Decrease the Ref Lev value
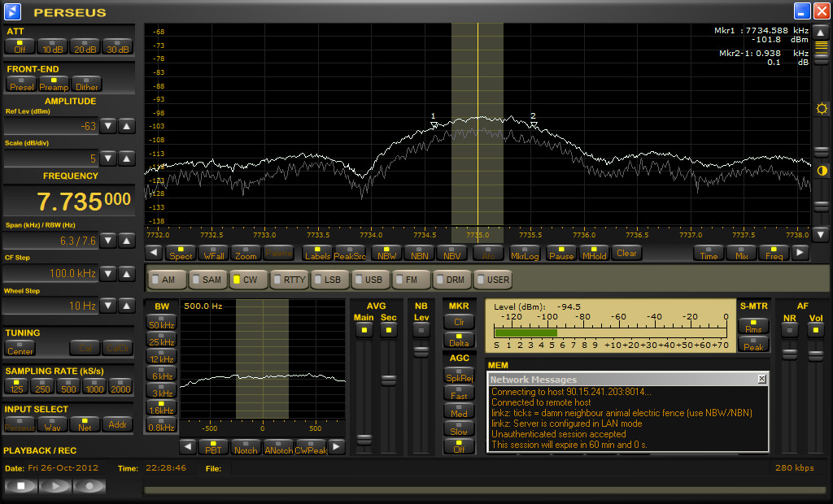 pyautogui.click(x=108, y=126)
